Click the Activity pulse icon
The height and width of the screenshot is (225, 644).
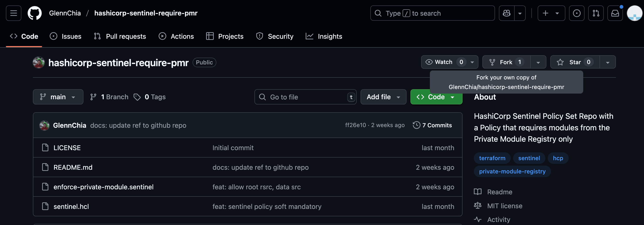click(478, 220)
